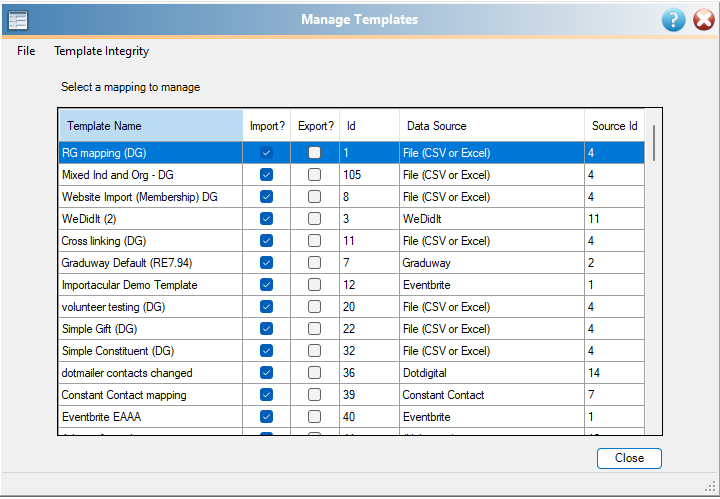Sort by Template Name column header
Screen dimensions: 720x499
coord(151,126)
